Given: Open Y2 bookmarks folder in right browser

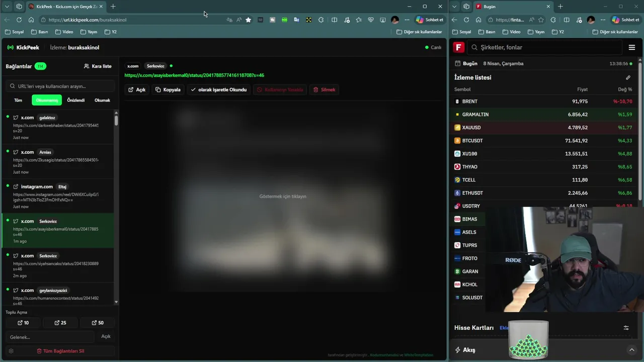Looking at the screenshot, I should coord(558,32).
